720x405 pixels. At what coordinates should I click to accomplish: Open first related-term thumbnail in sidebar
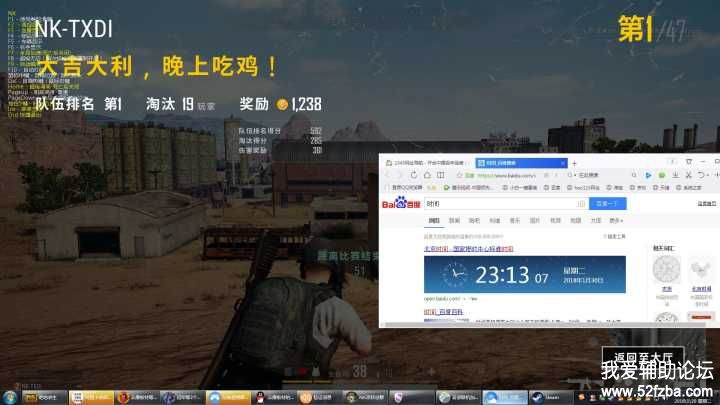point(666,270)
